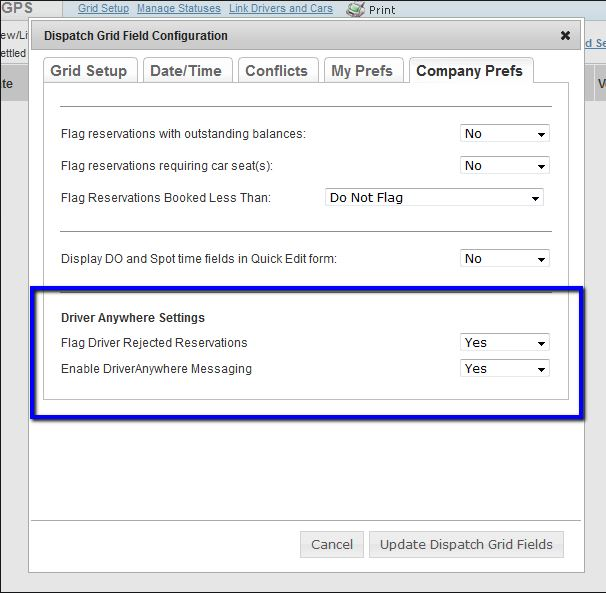Open the Grid Setup link in top bar
This screenshot has width=606, height=593.
[103, 9]
